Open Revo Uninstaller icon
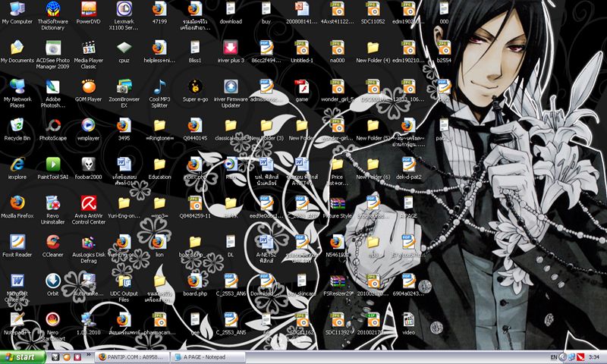607x364 pixels. (x=52, y=203)
